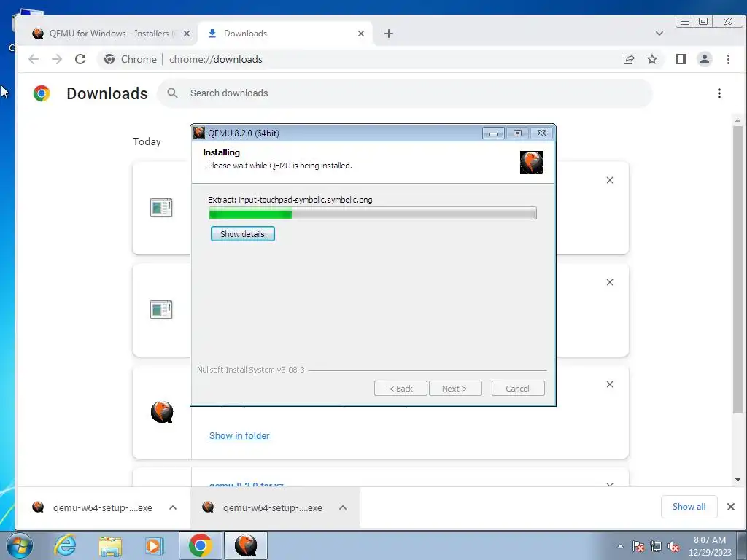Viewport: 747px width, 560px height.
Task: Remove first download entry from list
Action: [609, 180]
